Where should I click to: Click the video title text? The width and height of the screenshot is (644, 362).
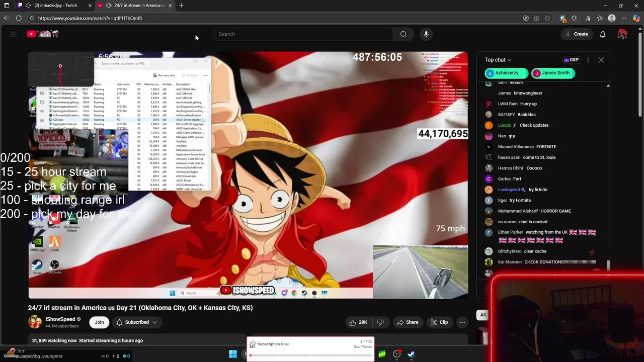click(x=140, y=308)
